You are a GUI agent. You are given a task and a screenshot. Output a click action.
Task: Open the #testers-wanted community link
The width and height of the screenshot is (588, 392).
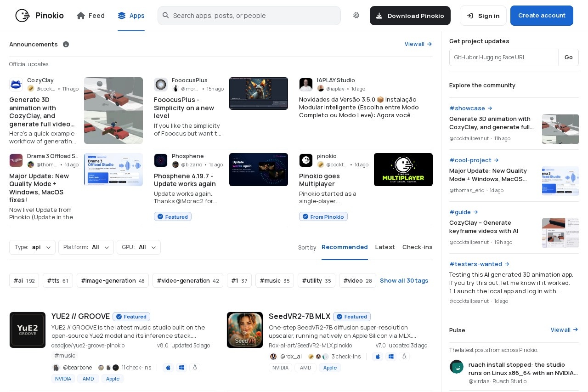(x=480, y=264)
